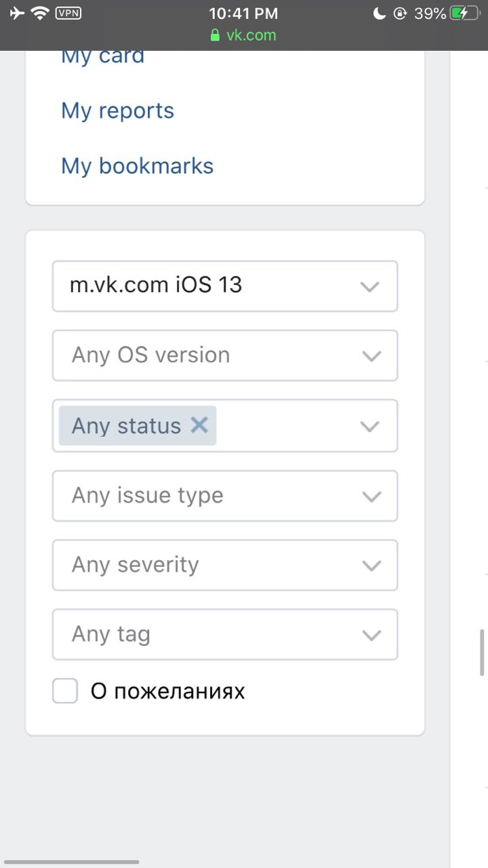Image resolution: width=488 pixels, height=868 pixels.
Task: Tap the airplane mode icon
Action: (x=17, y=13)
